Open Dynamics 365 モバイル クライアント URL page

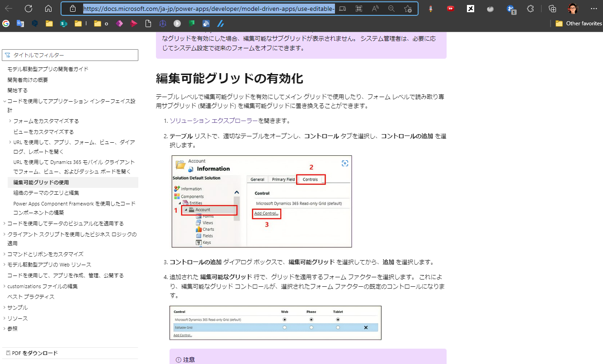[x=74, y=167]
